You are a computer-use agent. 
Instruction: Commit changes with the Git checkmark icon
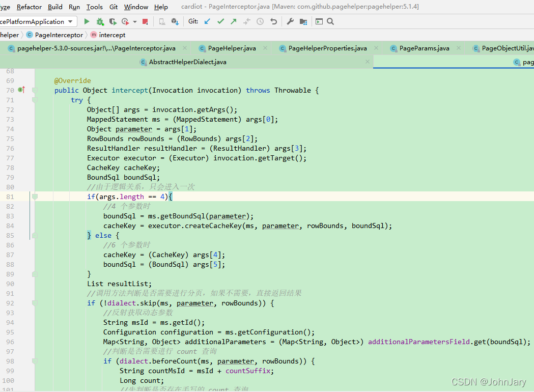pos(220,21)
